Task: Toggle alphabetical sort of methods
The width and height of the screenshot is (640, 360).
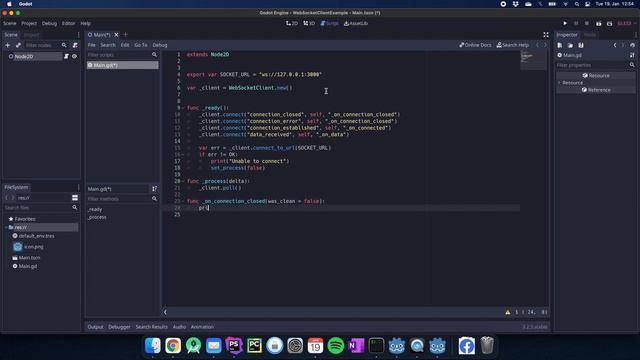Action: [x=154, y=189]
